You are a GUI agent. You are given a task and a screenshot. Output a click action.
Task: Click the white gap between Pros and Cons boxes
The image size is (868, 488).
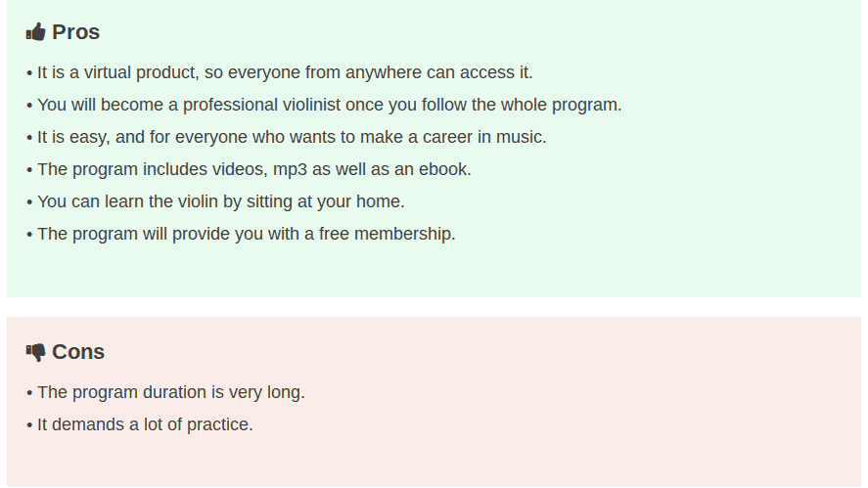[434, 307]
